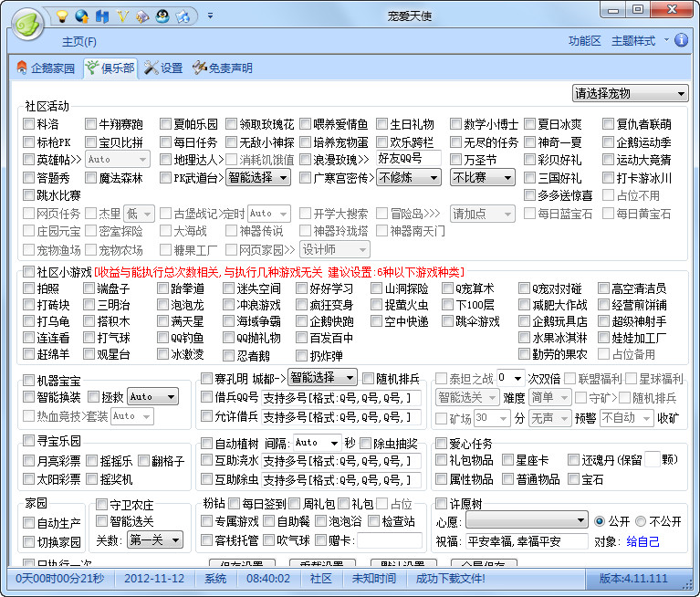Click the 版本:4.11.111 status text
This screenshot has height=597, width=700.
click(633, 579)
